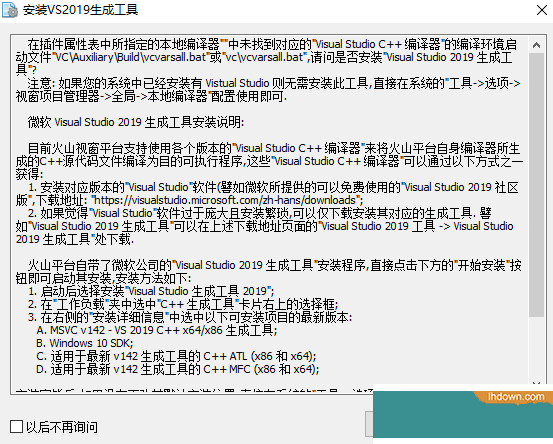Click the line 'C. 适用于最新 v142 生成工具的 C++ ATL'
The height and width of the screenshot is (444, 553).
click(176, 356)
